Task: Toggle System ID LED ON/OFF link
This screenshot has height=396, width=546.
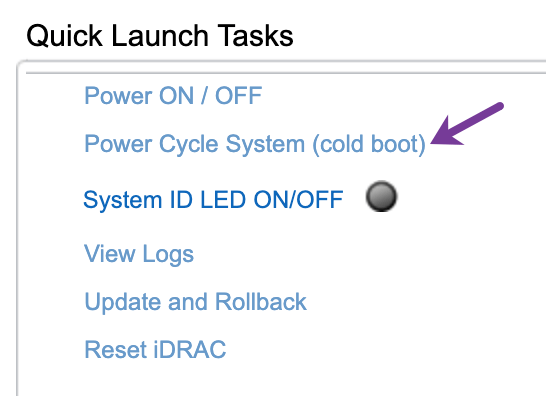Action: [x=213, y=200]
